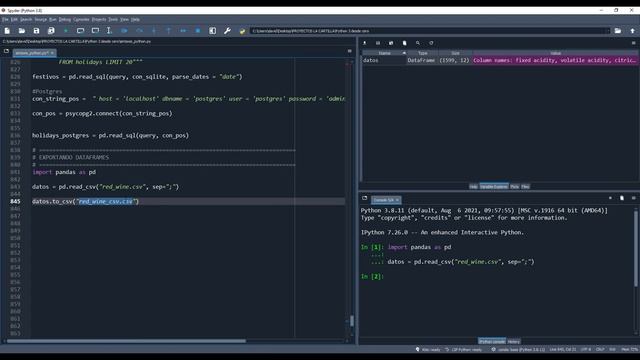The image size is (640, 360).
Task: Open the PYTHONPATH manager
Action: tap(242, 31)
